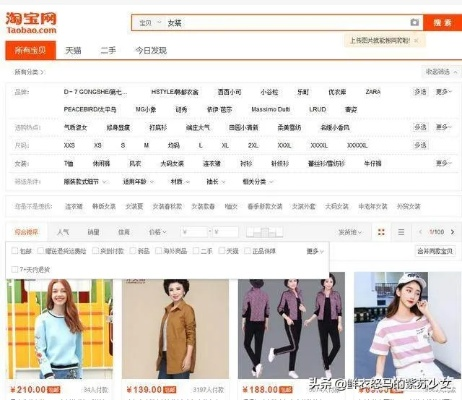Tick the 赠送退货运费险 checkbox
The image size is (462, 400).
[x=40, y=250]
